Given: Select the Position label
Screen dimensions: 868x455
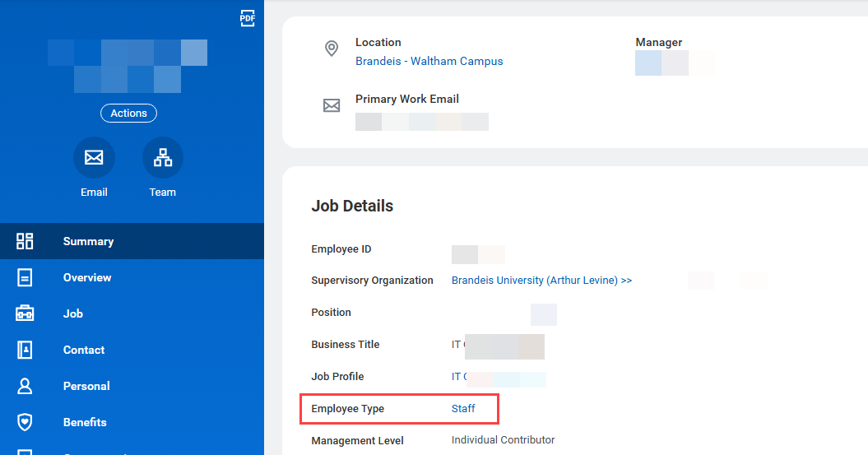Looking at the screenshot, I should click(331, 312).
